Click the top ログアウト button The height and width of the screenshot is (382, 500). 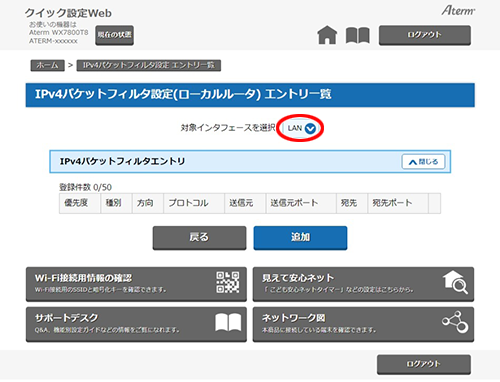tap(425, 35)
